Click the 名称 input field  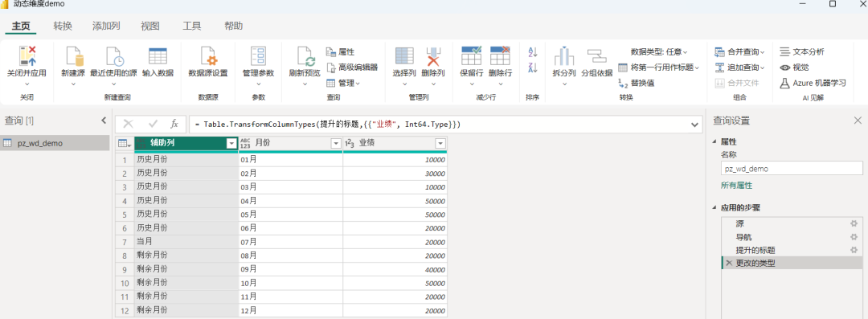tap(792, 169)
